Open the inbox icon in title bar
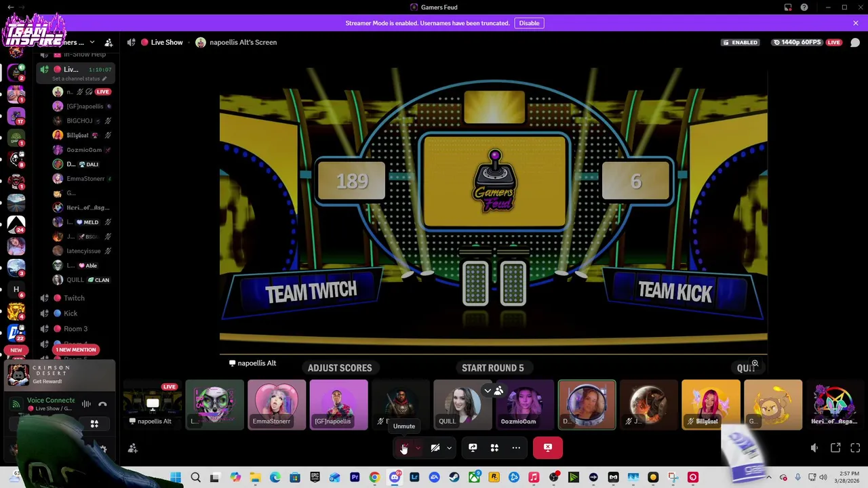The image size is (868, 488). pyautogui.click(x=788, y=7)
